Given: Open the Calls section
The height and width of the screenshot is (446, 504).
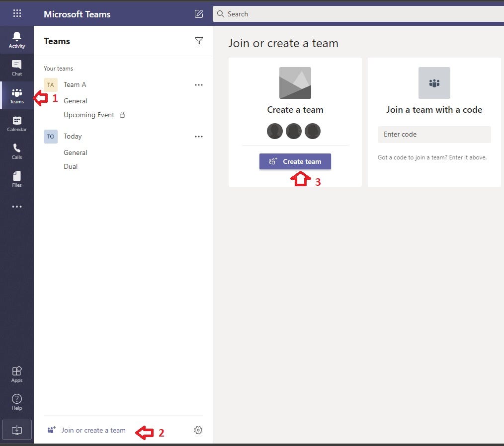Looking at the screenshot, I should point(17,151).
